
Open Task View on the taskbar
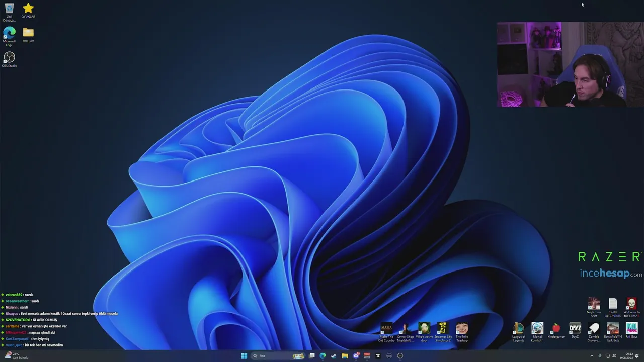click(312, 356)
